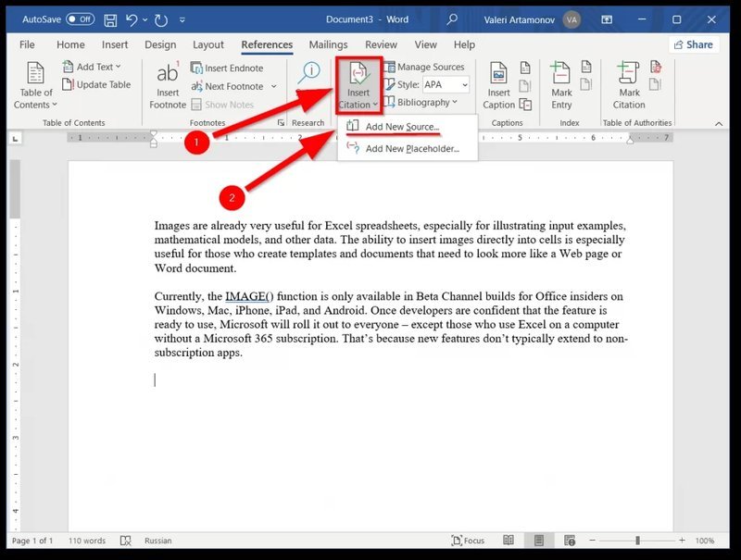This screenshot has width=741, height=560.
Task: Click Insert Table of Authorities icon
Action: tap(655, 67)
